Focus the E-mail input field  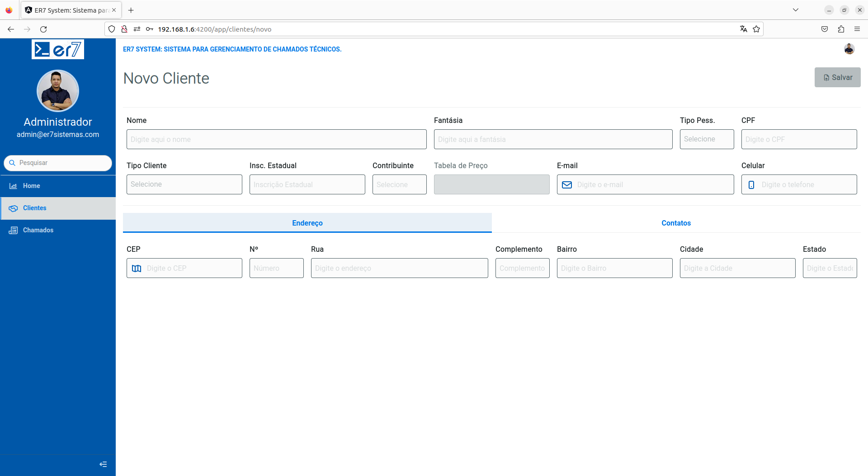click(646, 184)
